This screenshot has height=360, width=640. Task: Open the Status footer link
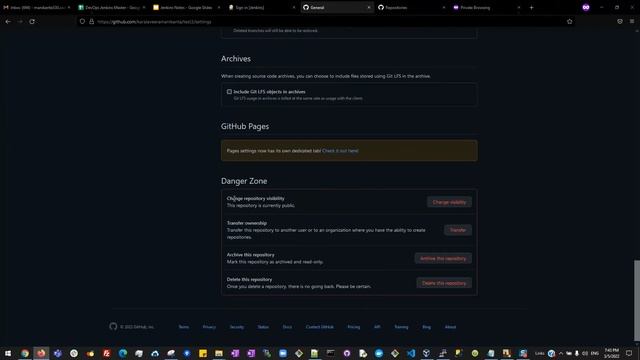click(x=263, y=327)
